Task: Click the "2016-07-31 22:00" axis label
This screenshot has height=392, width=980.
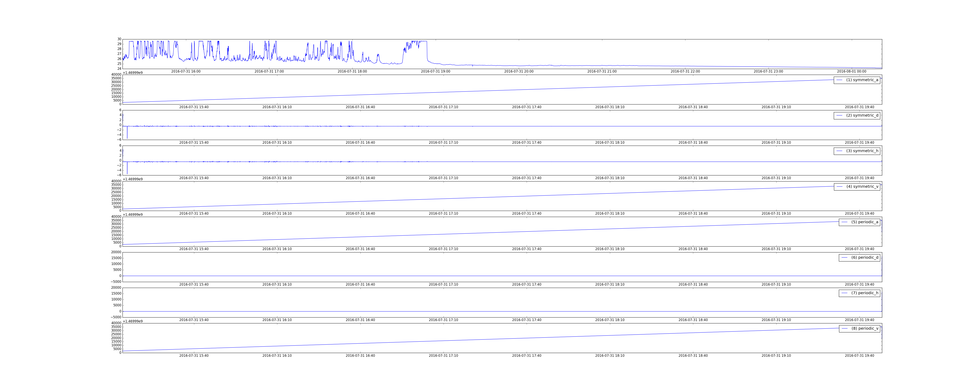Action: (x=685, y=72)
